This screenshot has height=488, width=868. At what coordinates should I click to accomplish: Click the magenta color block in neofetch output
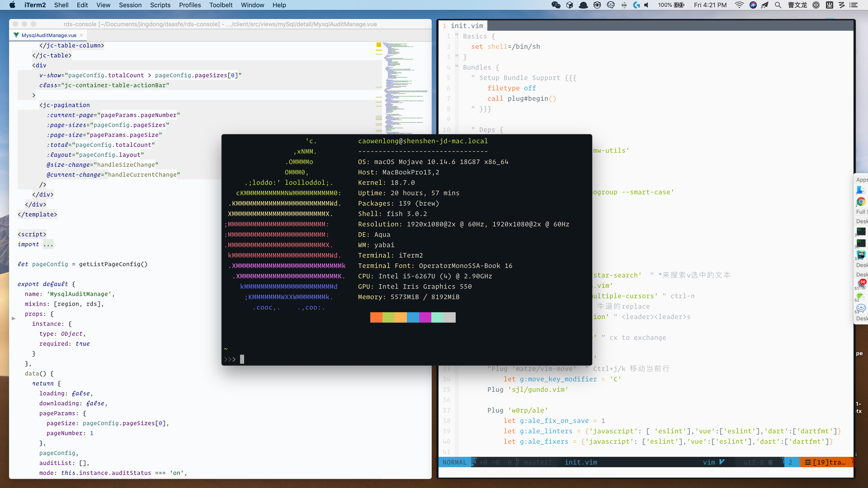(425, 317)
